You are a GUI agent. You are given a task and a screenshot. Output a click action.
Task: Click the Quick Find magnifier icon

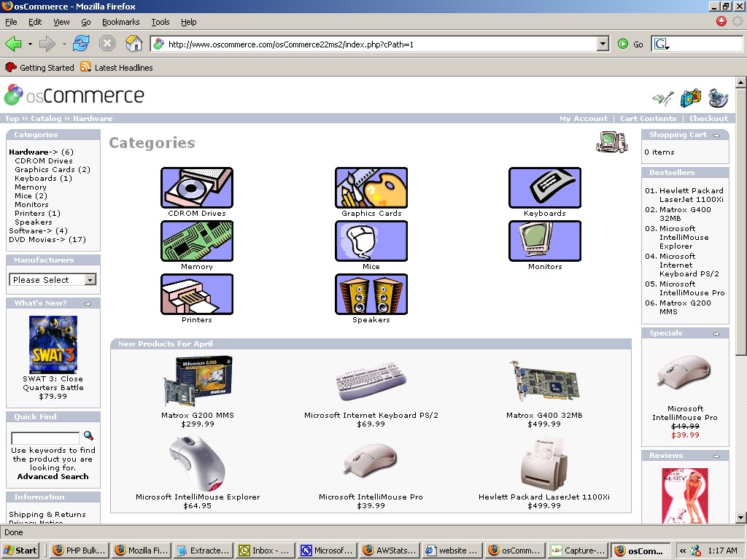[88, 435]
